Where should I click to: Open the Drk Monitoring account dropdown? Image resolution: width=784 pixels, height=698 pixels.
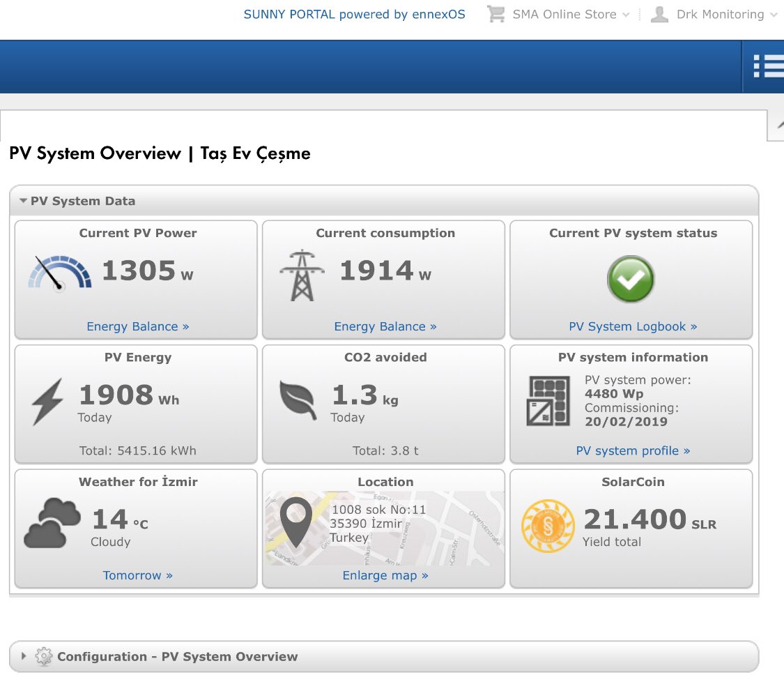tap(727, 15)
